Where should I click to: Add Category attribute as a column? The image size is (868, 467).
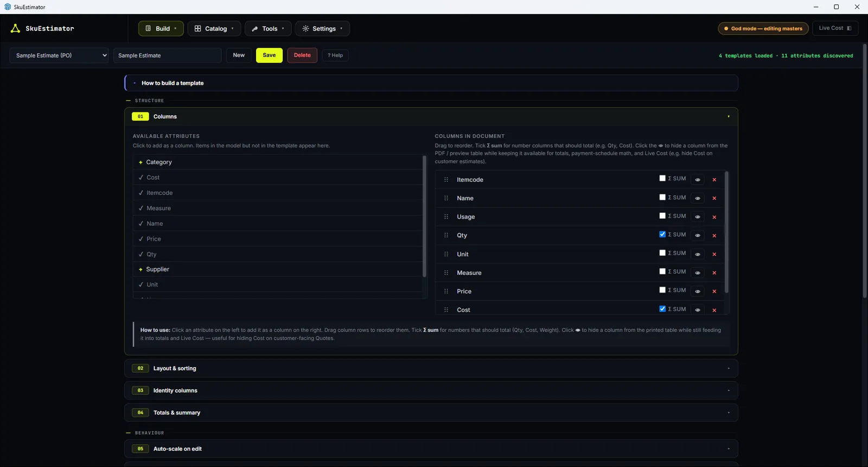click(278, 162)
